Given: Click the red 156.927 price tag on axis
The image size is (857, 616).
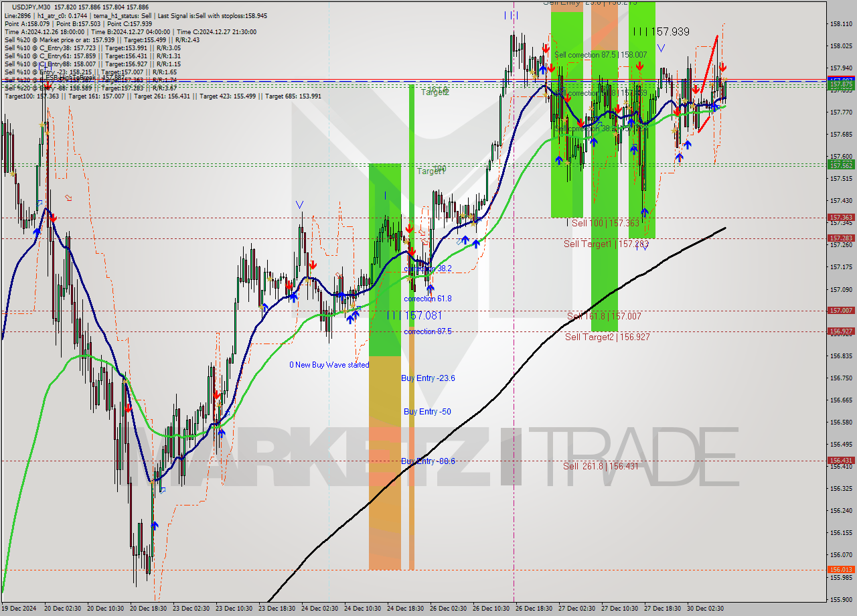Looking at the screenshot, I should tap(841, 331).
